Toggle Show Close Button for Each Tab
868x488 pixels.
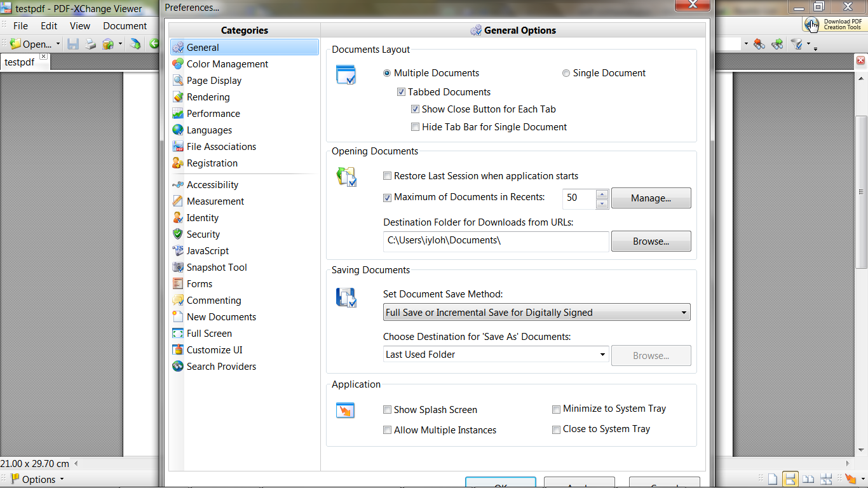click(415, 109)
